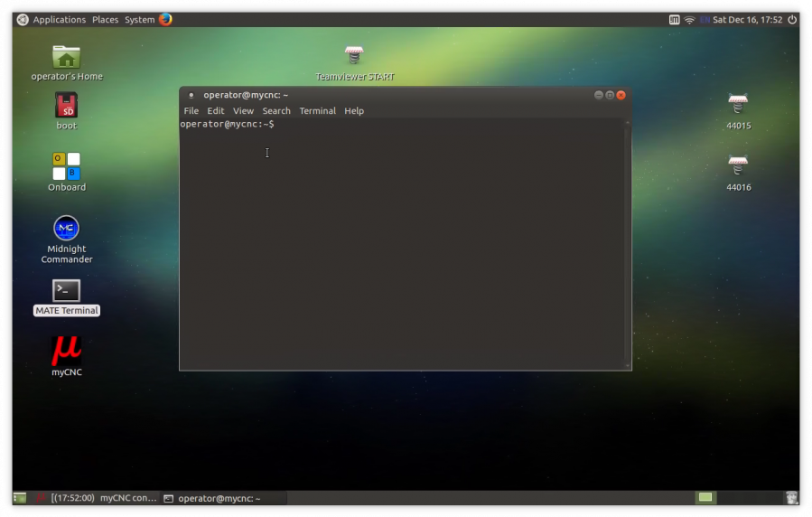Open the myCNC desktop icon
The width and height of the screenshot is (812, 517).
coord(66,351)
